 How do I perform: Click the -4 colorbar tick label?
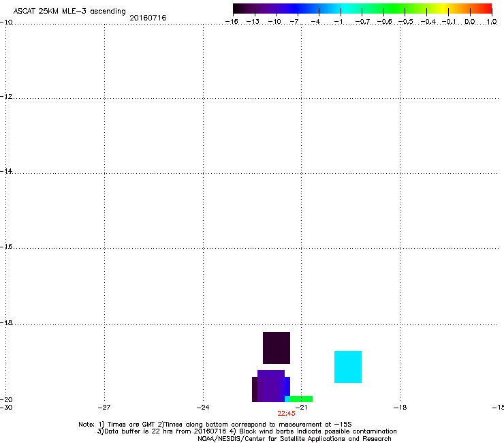tap(315, 22)
